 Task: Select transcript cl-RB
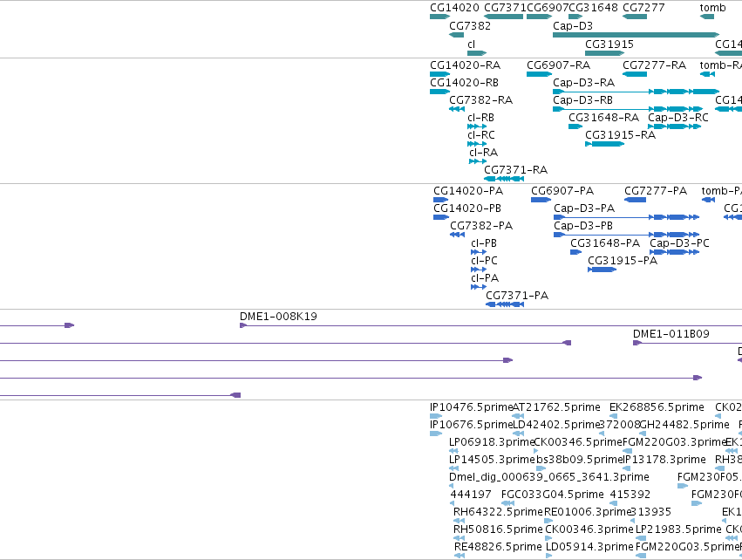click(x=480, y=118)
